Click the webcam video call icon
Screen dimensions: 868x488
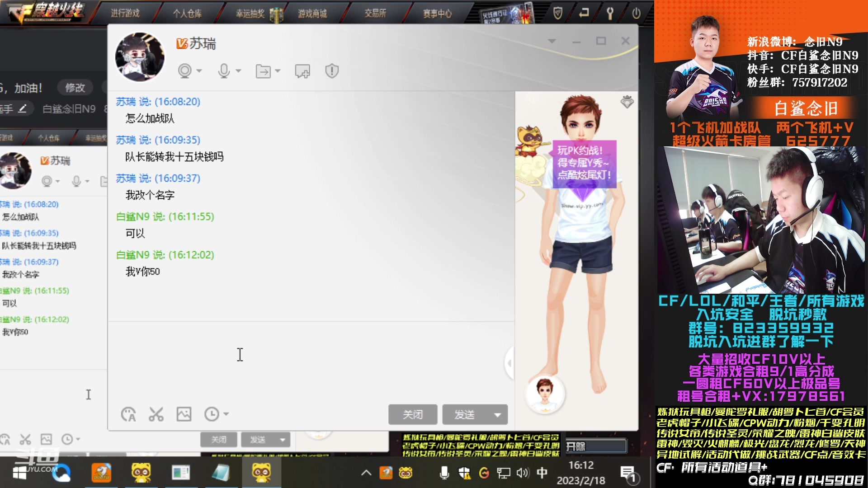tap(184, 71)
